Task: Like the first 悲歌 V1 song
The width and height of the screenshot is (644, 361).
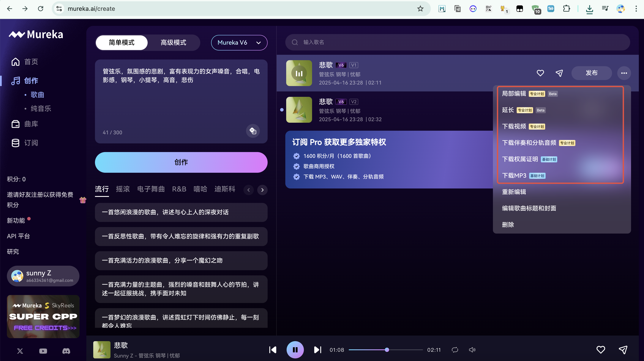Action: [x=540, y=73]
